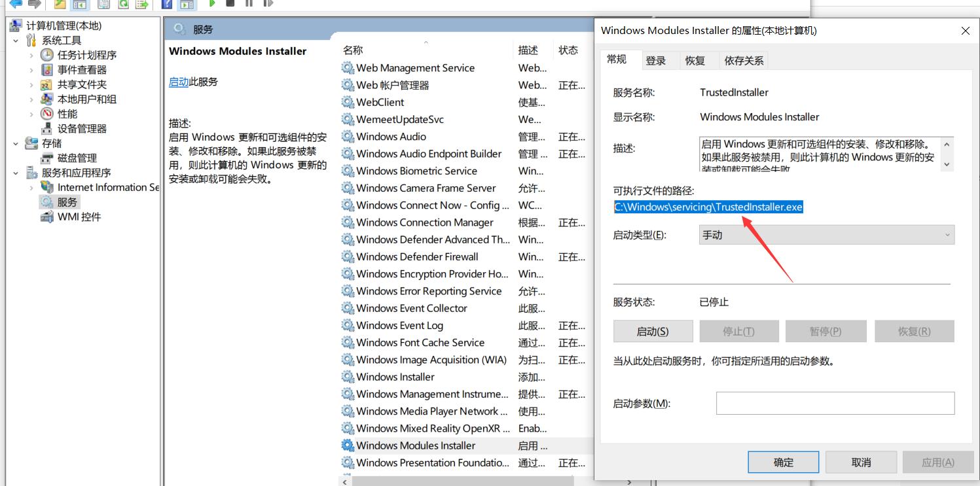Select the gear icon for WemeetUpdateSvc

[348, 120]
